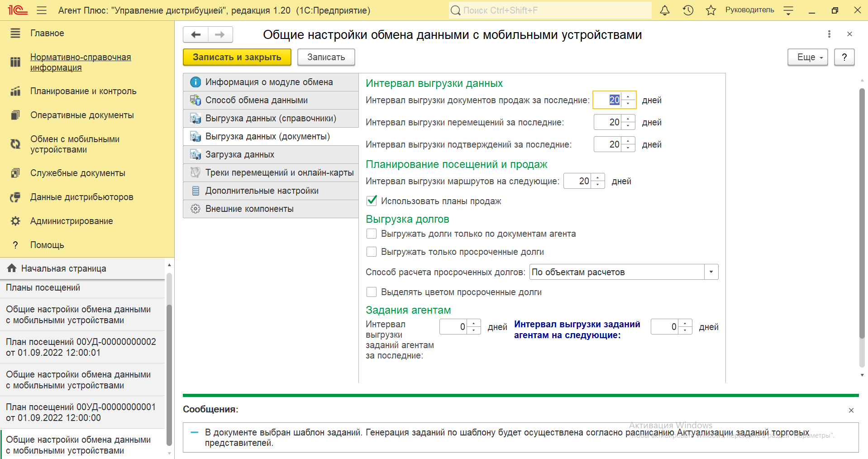Screen dimensions: 868x459
Task: Click the Обмен с мобильными устройствами sync icon
Action: (x=15, y=144)
